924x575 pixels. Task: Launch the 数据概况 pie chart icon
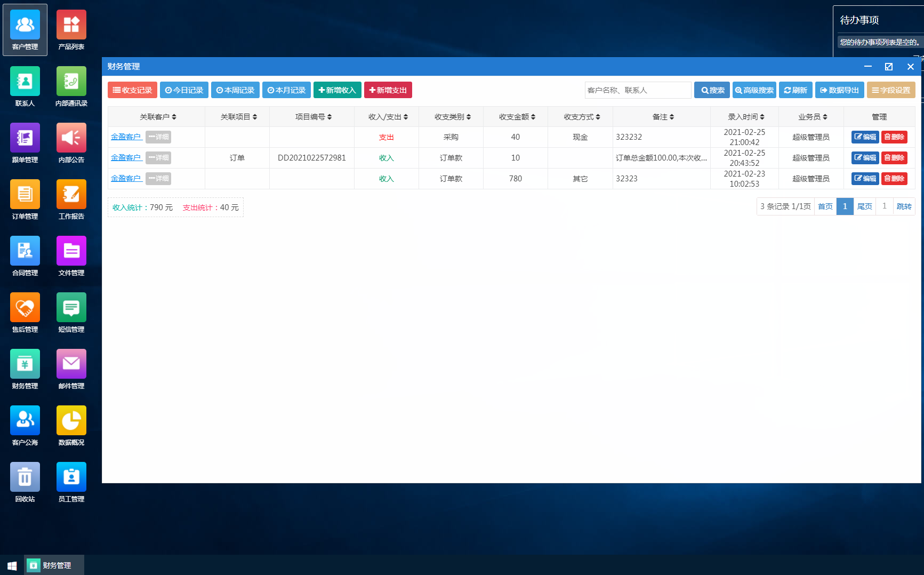pos(71,426)
